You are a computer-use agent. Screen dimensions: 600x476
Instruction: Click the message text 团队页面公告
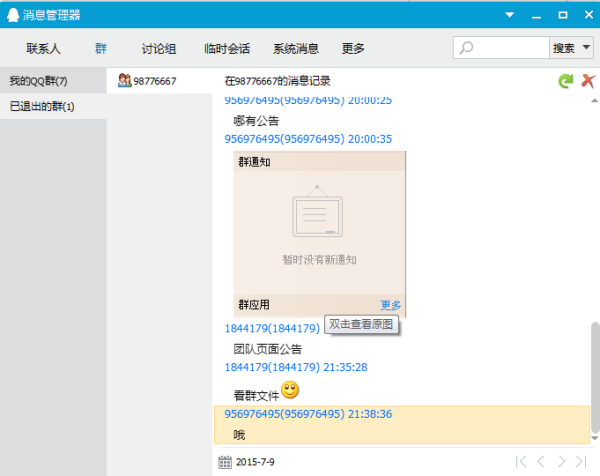coord(268,349)
